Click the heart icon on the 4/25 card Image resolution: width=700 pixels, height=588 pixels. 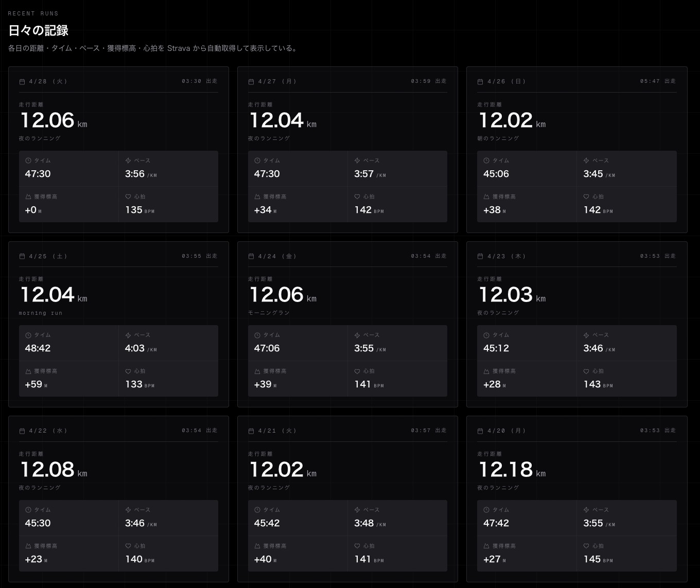pos(128,371)
